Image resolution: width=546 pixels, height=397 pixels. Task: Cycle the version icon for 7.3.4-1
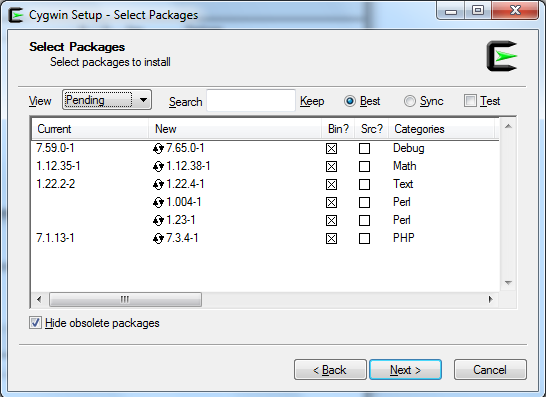158,239
